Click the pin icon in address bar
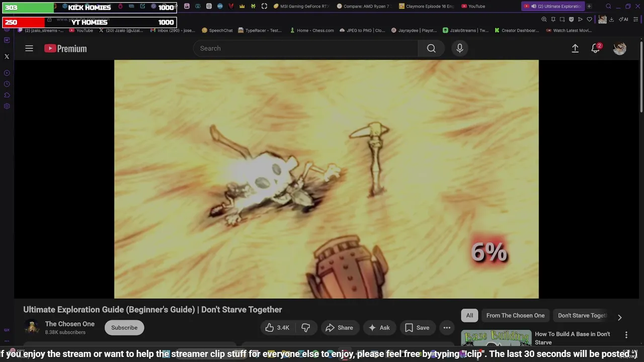The image size is (644, 362). 553,19
